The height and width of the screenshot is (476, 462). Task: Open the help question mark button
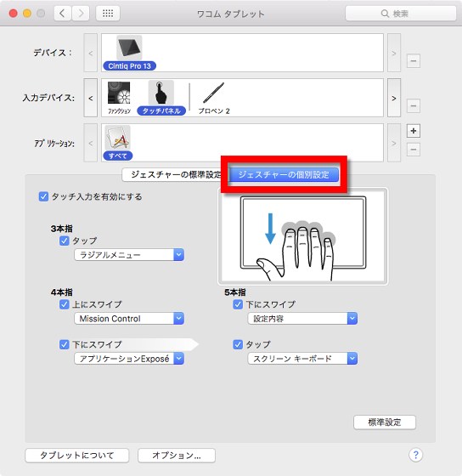[415, 455]
